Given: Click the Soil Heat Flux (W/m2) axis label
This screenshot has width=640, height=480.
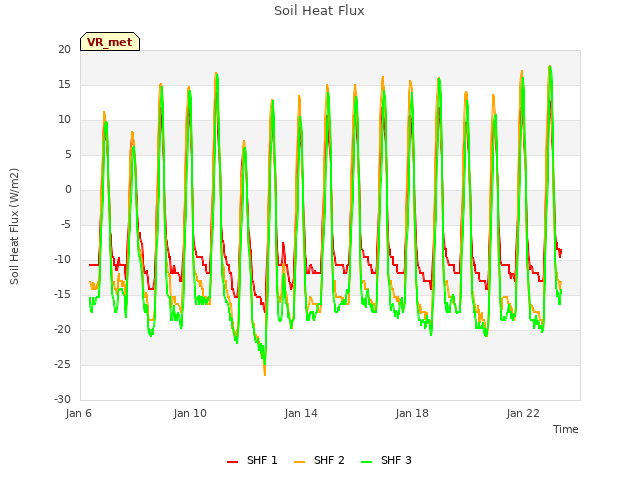Looking at the screenshot, I should 14,226.
